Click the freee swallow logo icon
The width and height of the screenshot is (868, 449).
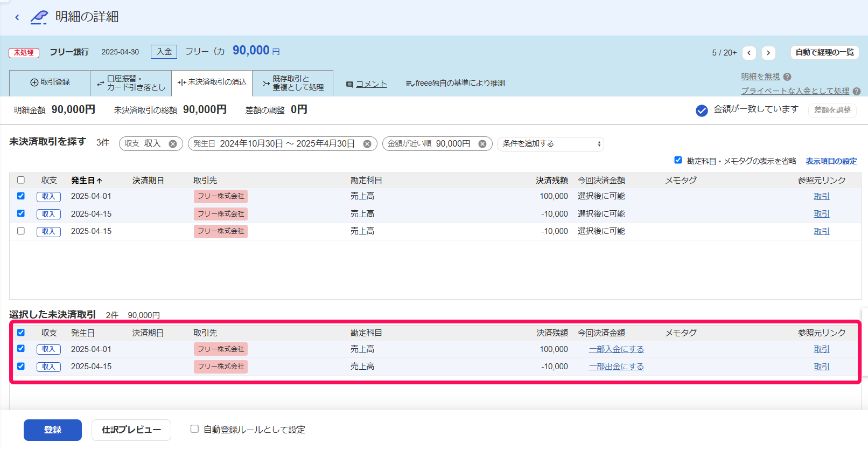tap(39, 17)
